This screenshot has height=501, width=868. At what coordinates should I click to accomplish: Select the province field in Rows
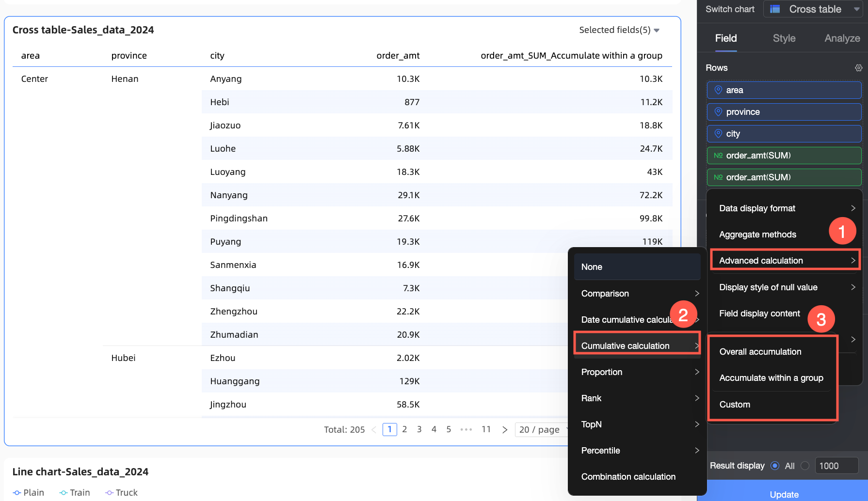pos(784,112)
